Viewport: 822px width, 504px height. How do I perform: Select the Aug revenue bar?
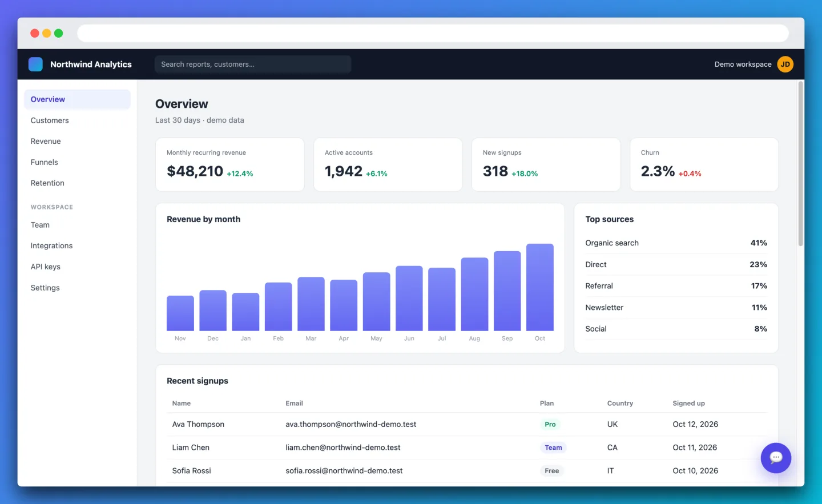click(x=474, y=294)
